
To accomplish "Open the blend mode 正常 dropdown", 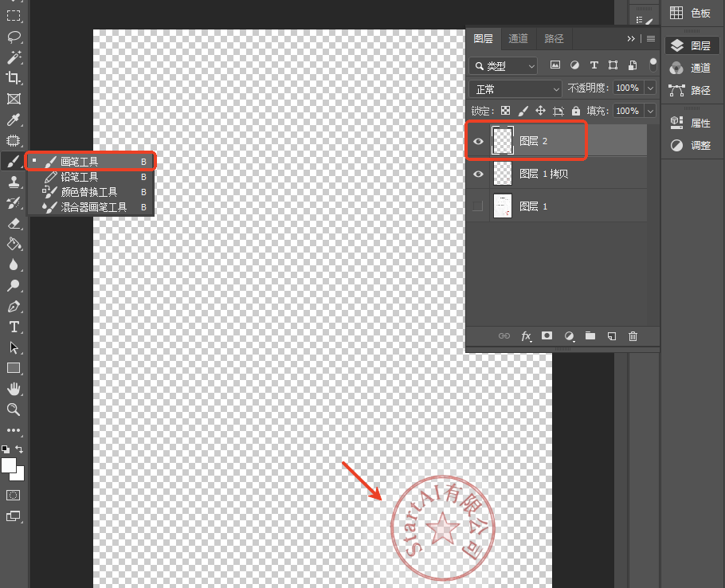I will point(515,88).
